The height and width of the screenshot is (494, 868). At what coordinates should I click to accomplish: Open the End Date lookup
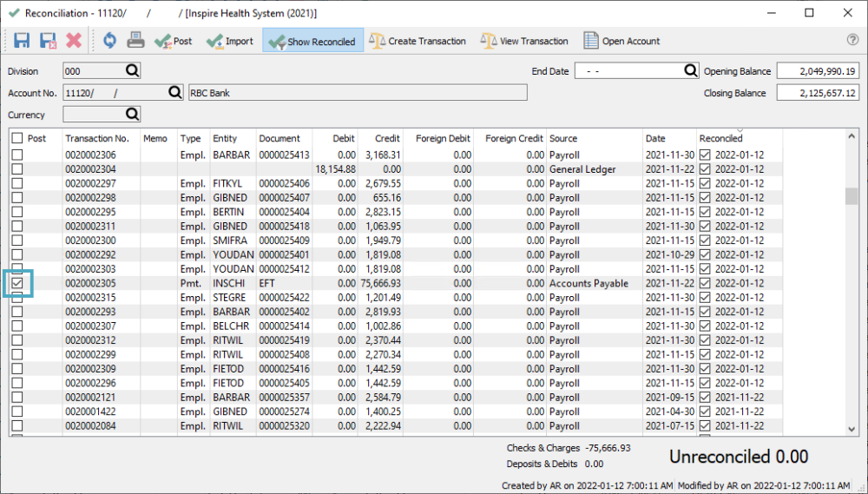click(x=691, y=71)
